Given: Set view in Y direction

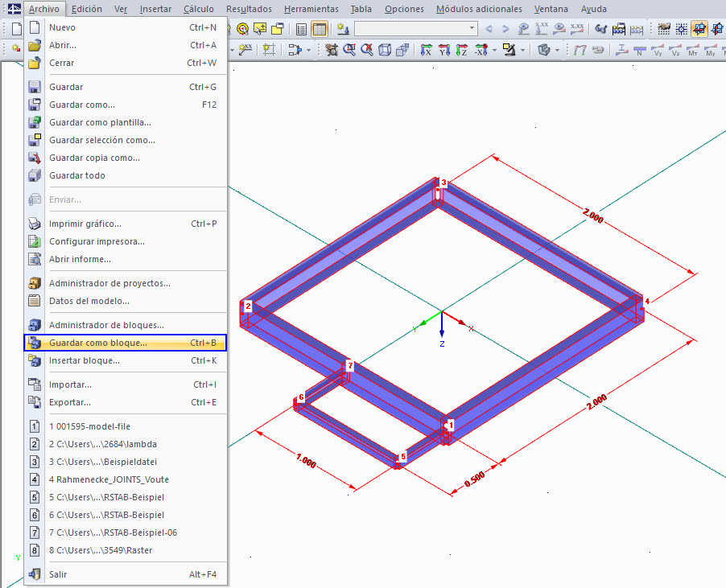Looking at the screenshot, I should click(x=444, y=50).
